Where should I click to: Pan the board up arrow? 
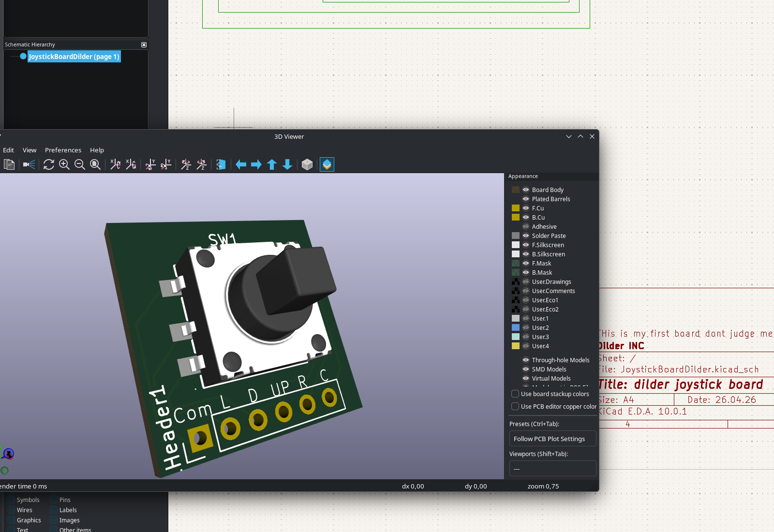pyautogui.click(x=272, y=164)
